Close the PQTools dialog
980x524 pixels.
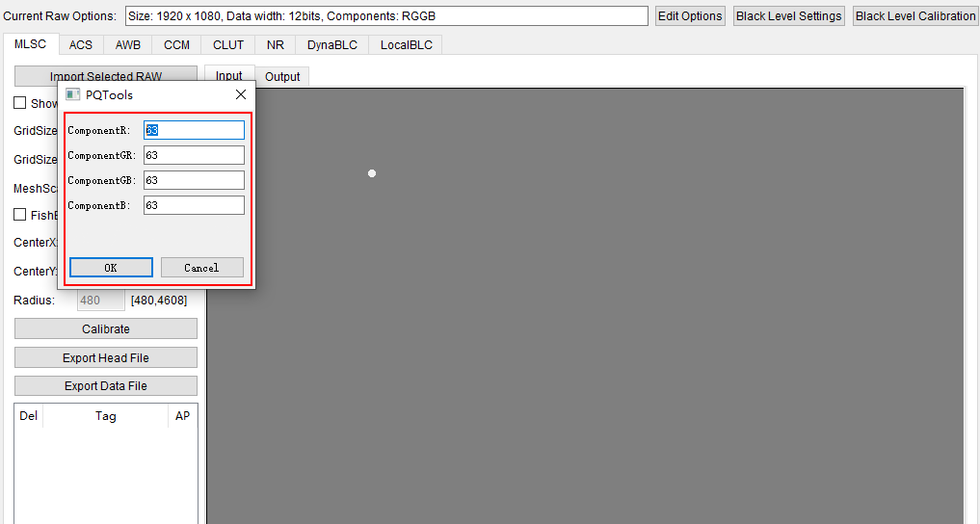pyautogui.click(x=241, y=94)
